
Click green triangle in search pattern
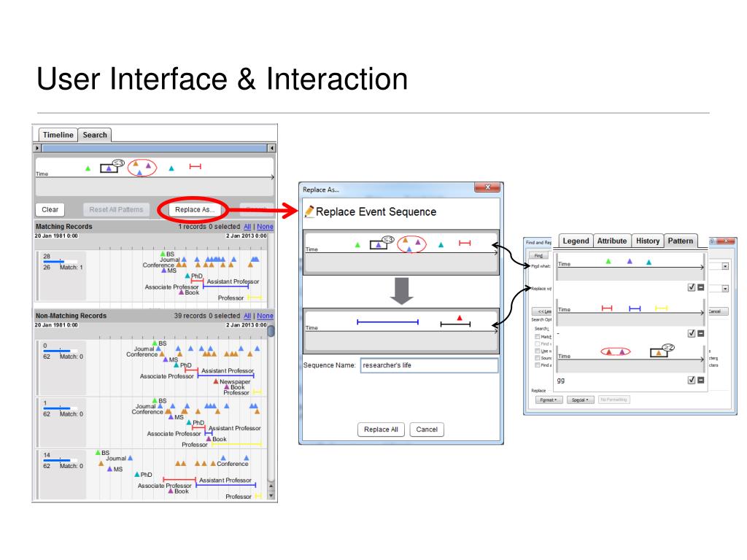[x=88, y=168]
